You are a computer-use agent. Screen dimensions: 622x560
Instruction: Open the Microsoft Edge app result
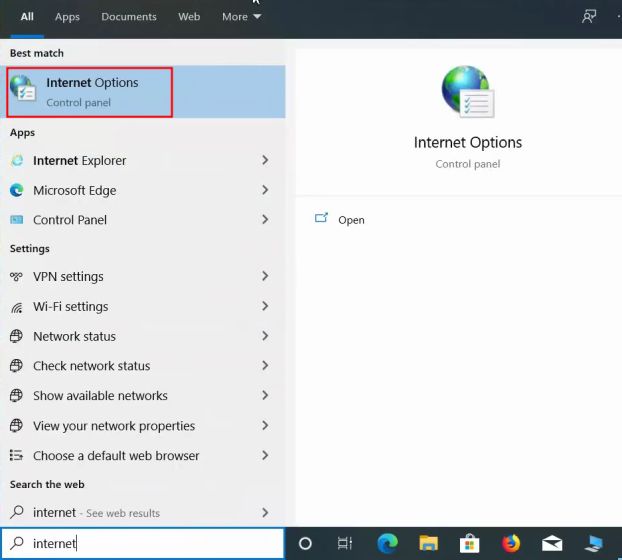point(143,190)
